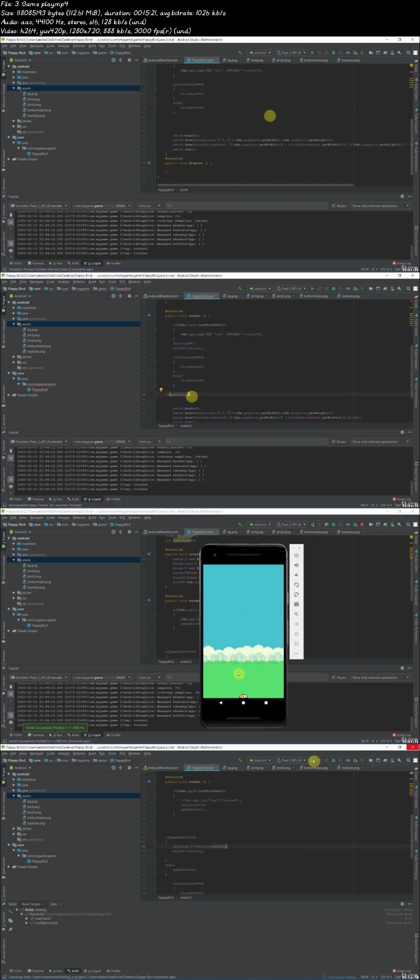This screenshot has height=980, width=420.
Task: Select the Sync tab in Build panel
Action: (x=54, y=904)
